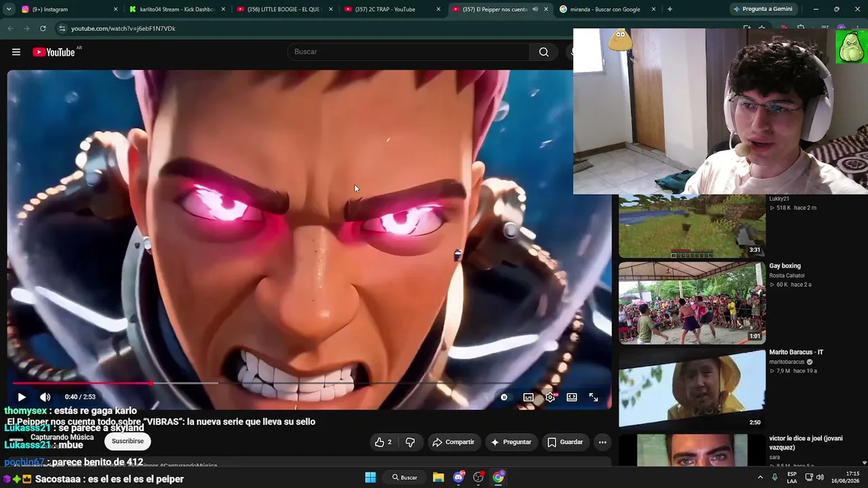Switch to theater mode view

point(572,397)
